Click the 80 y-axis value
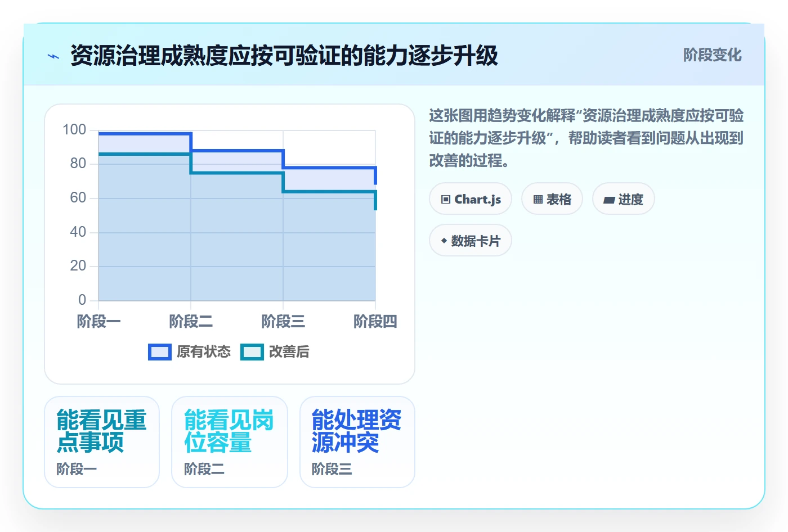788x532 pixels. click(78, 164)
